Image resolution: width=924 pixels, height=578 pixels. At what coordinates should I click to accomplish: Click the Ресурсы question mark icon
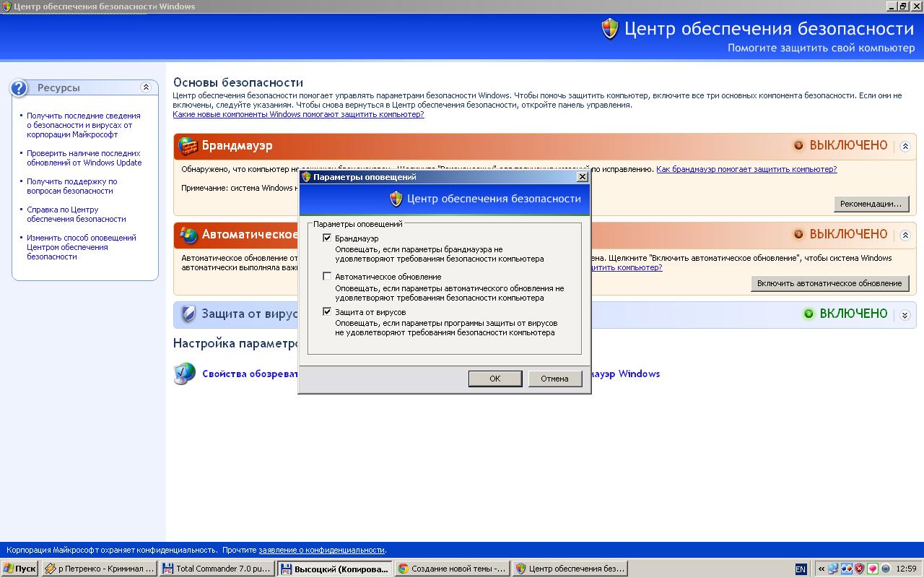pos(19,88)
